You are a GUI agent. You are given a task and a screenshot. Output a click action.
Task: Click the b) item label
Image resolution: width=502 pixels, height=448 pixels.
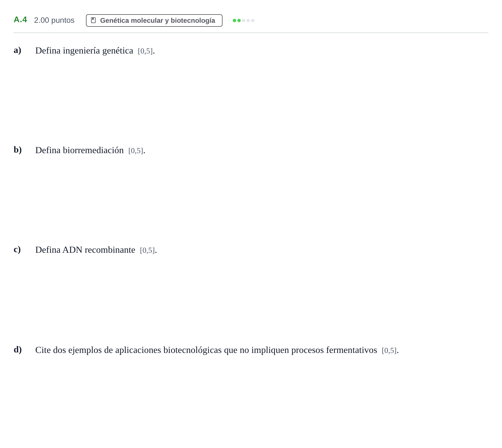click(18, 150)
